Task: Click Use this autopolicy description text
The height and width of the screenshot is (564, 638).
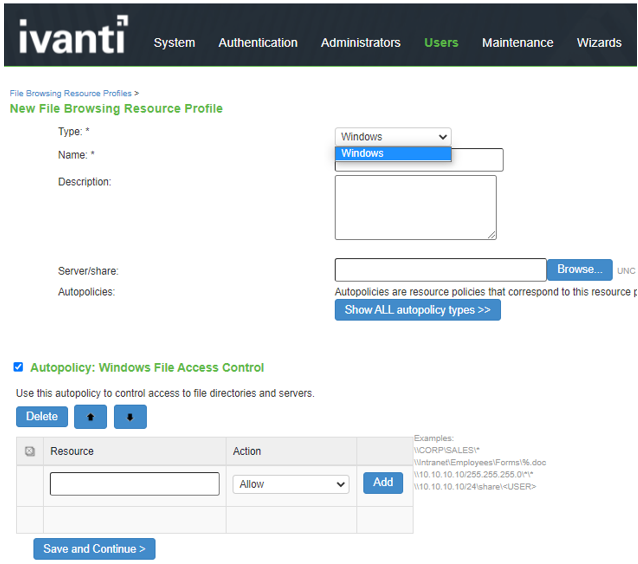Action: pyautogui.click(x=165, y=393)
